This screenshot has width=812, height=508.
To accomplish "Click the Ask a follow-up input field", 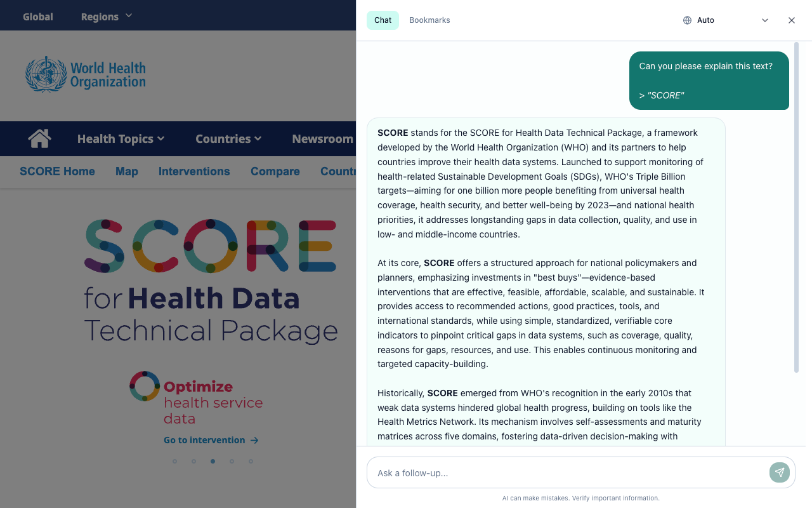I will coord(571,472).
